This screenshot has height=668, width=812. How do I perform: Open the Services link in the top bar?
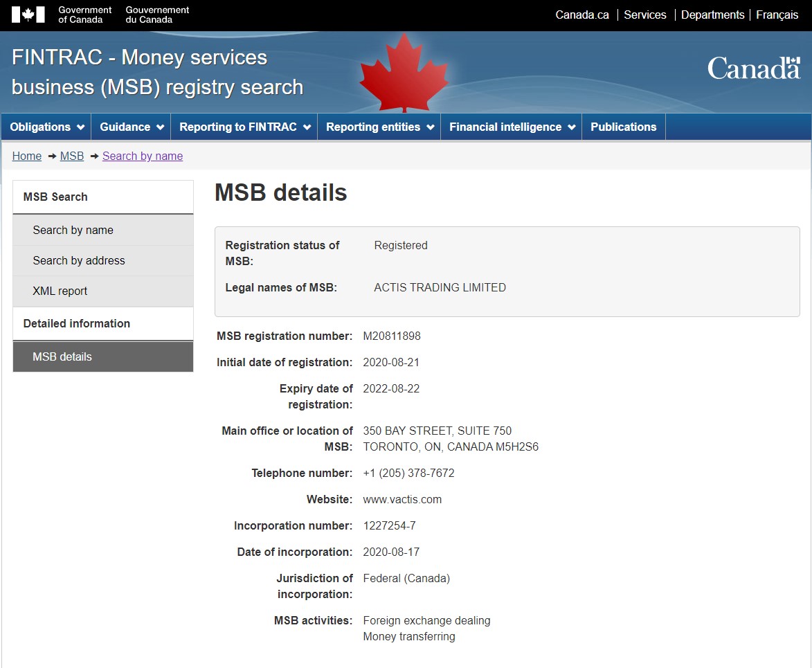pyautogui.click(x=644, y=15)
